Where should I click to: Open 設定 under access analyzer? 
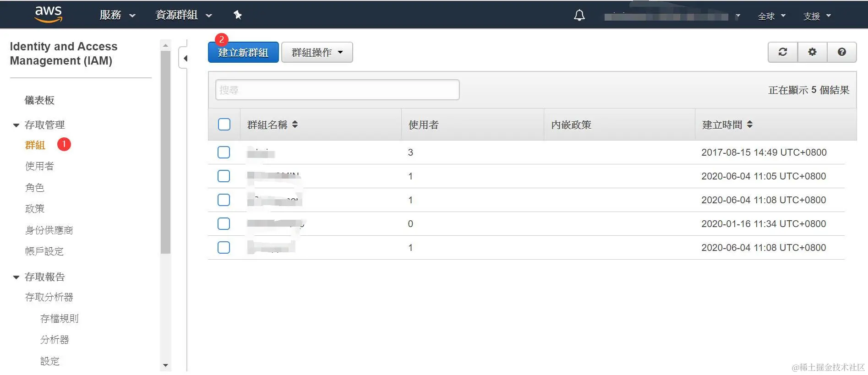pos(50,361)
